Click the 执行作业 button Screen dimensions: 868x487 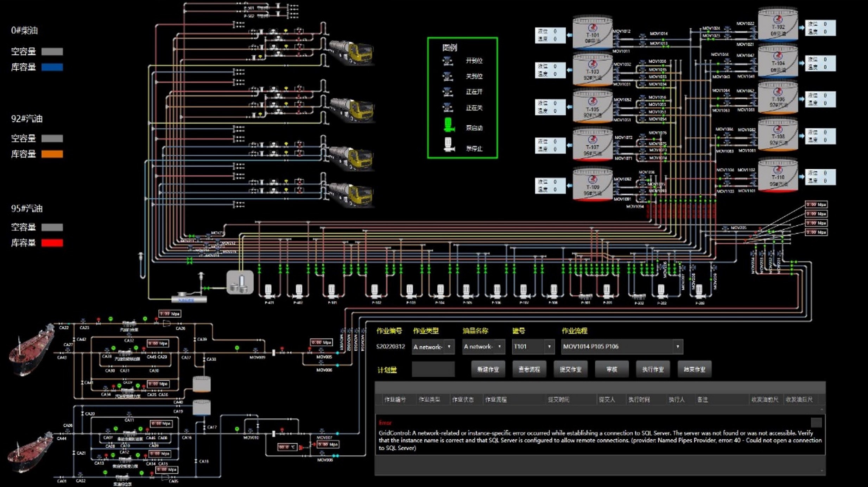pyautogui.click(x=653, y=369)
